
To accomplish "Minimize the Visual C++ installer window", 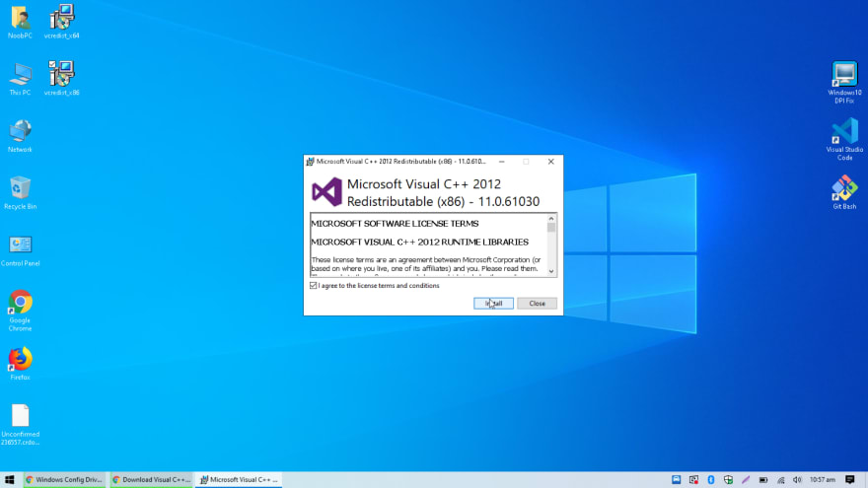I will [x=501, y=162].
